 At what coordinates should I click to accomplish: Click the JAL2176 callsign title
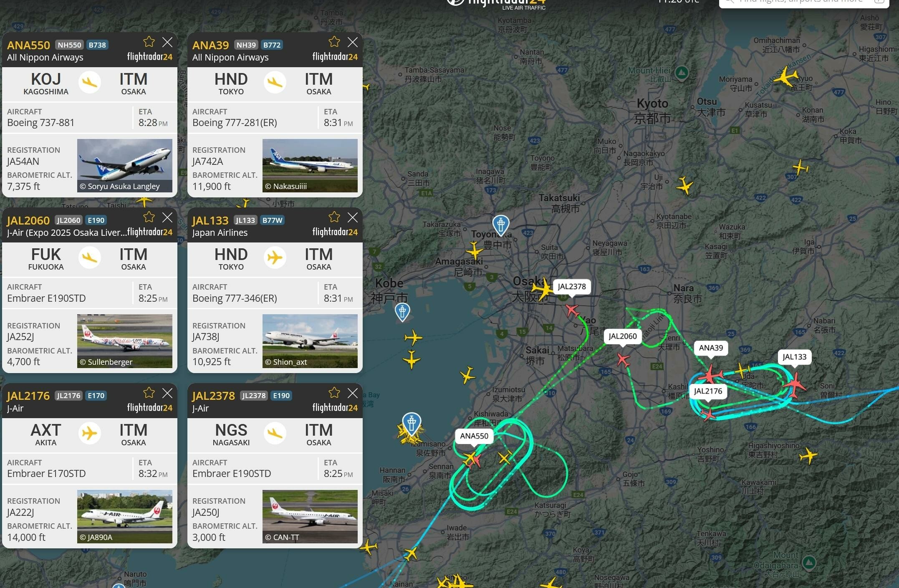coord(28,396)
